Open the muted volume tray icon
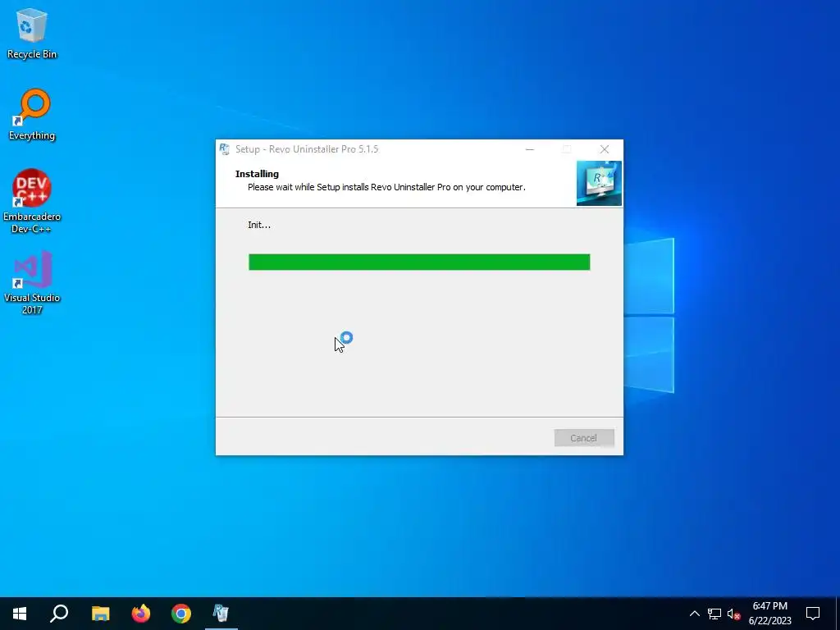Screen dimensions: 840x630 pos(733,614)
